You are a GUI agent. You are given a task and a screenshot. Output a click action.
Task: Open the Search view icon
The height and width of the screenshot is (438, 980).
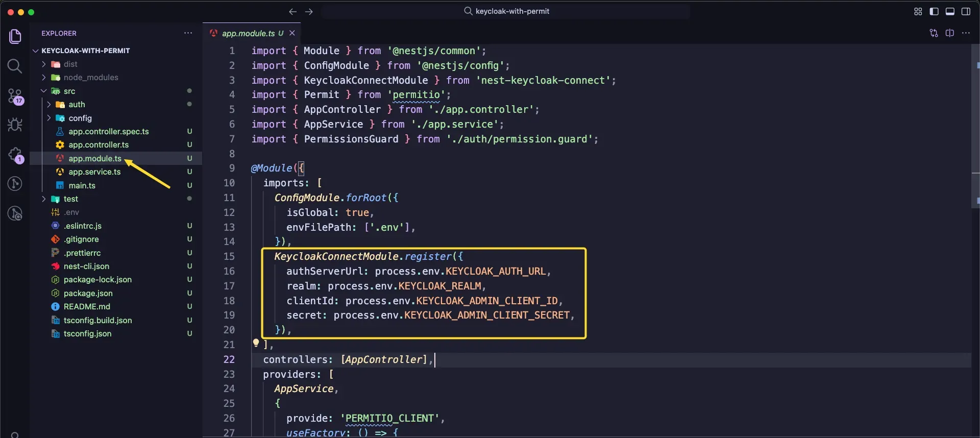coord(15,66)
